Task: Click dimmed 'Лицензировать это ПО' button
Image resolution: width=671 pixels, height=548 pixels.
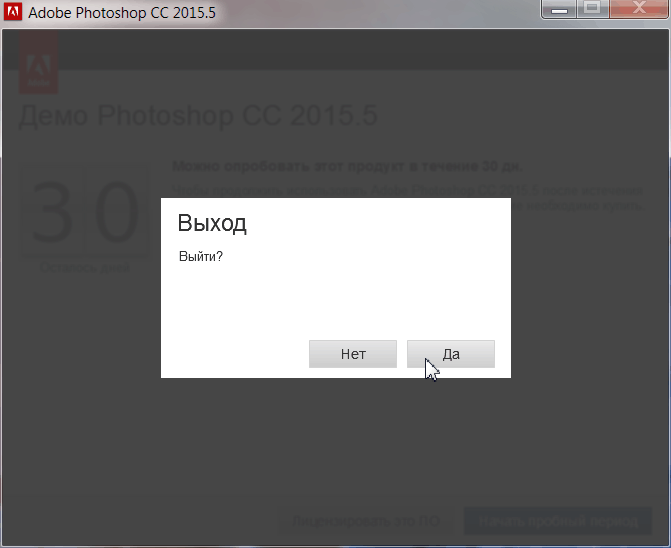Action: (366, 521)
